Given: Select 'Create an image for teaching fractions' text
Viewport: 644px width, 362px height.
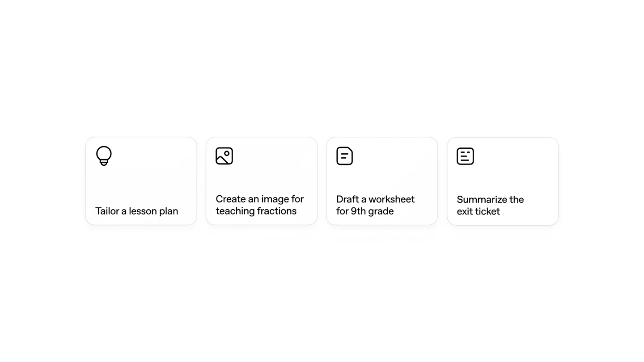Looking at the screenshot, I should (x=260, y=205).
